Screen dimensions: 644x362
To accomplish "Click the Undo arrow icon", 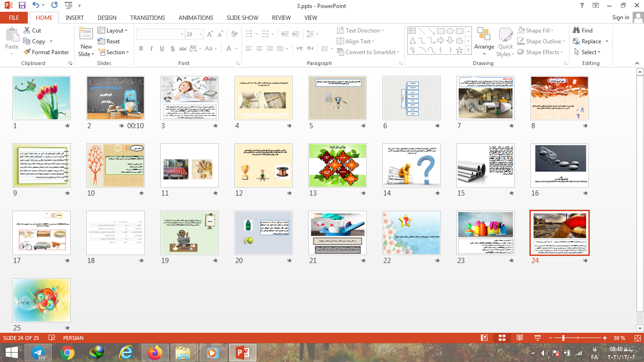I will point(36,6).
